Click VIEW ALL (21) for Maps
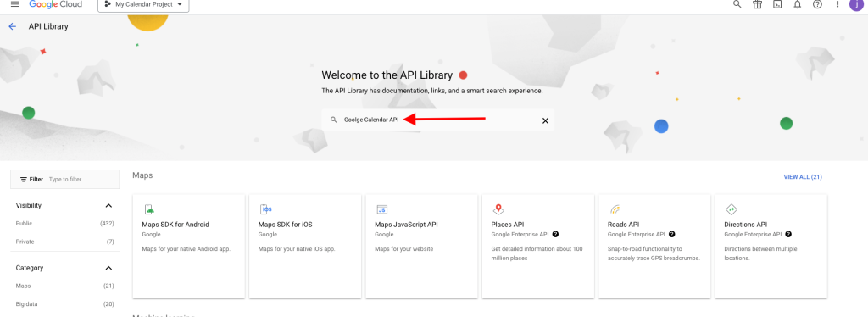 [x=803, y=177]
